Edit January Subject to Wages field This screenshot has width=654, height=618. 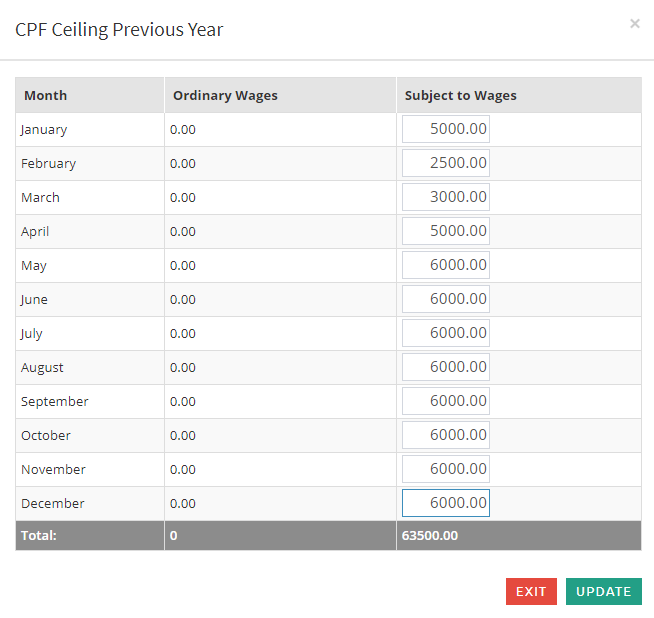click(x=446, y=129)
